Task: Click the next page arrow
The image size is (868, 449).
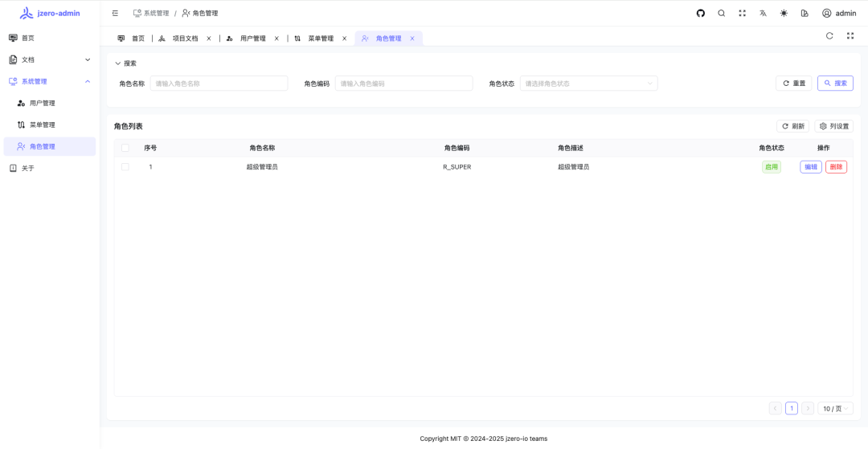Action: tap(808, 409)
